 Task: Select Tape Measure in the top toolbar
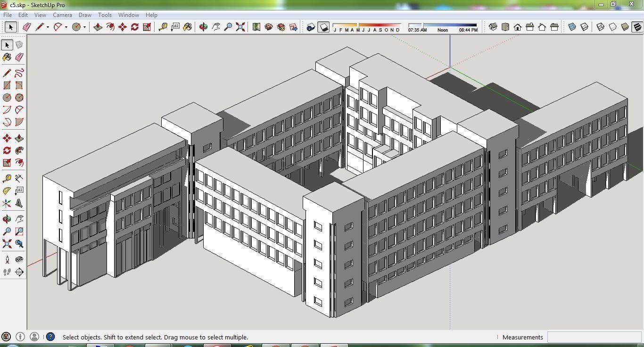pyautogui.click(x=163, y=27)
